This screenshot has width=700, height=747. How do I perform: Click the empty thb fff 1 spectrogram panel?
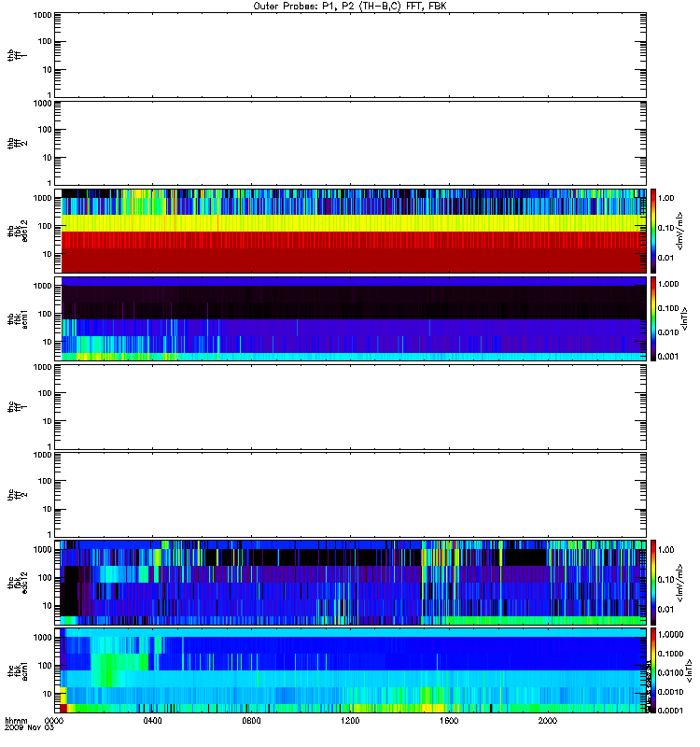[351, 55]
